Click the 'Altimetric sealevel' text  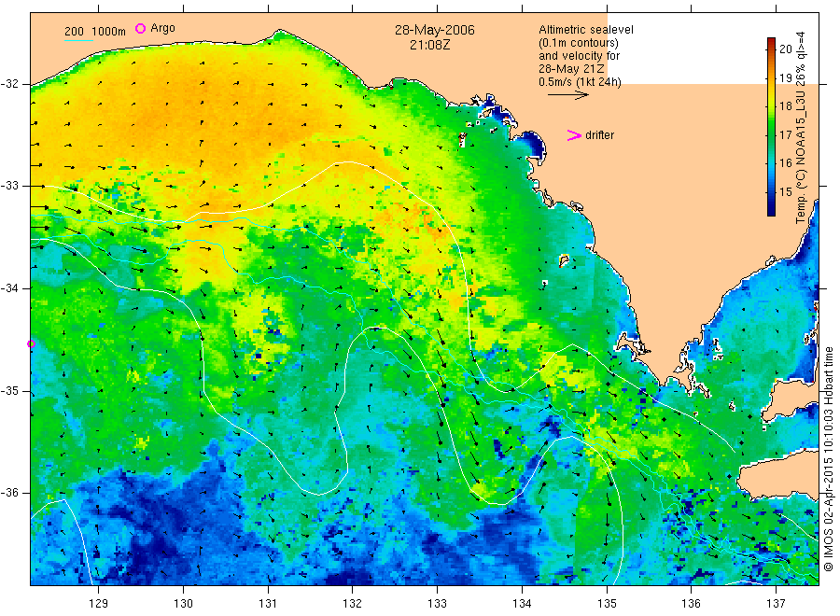click(x=585, y=30)
